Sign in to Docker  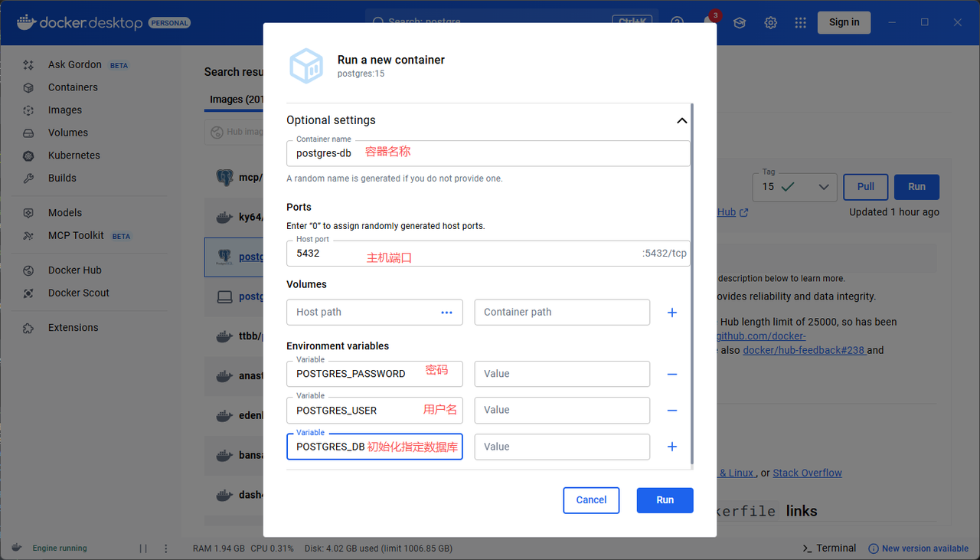pos(844,22)
